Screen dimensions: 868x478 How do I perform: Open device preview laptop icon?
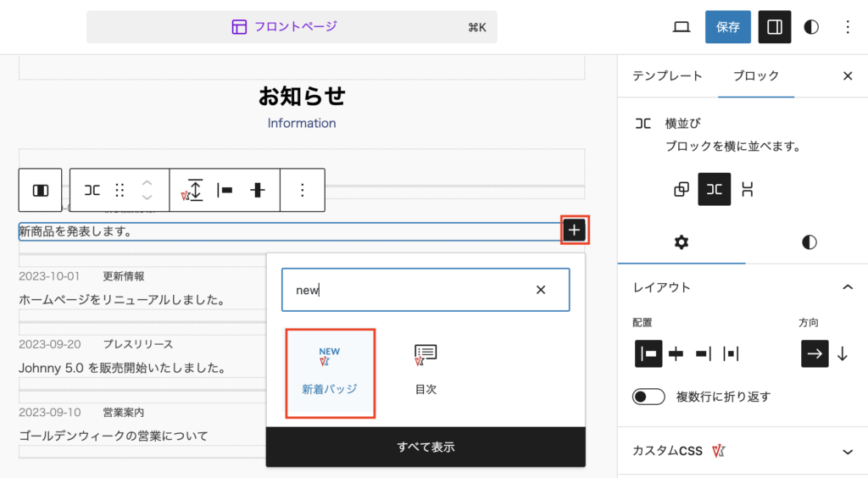click(x=682, y=27)
